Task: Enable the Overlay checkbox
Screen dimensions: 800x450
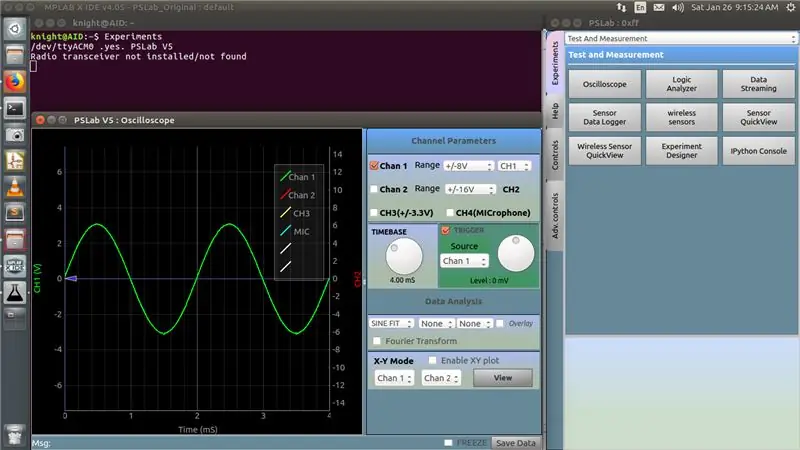Action: pyautogui.click(x=500, y=323)
